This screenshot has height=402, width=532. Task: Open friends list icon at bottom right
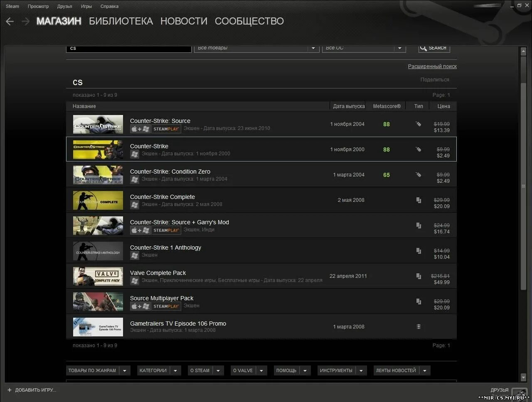520,394
